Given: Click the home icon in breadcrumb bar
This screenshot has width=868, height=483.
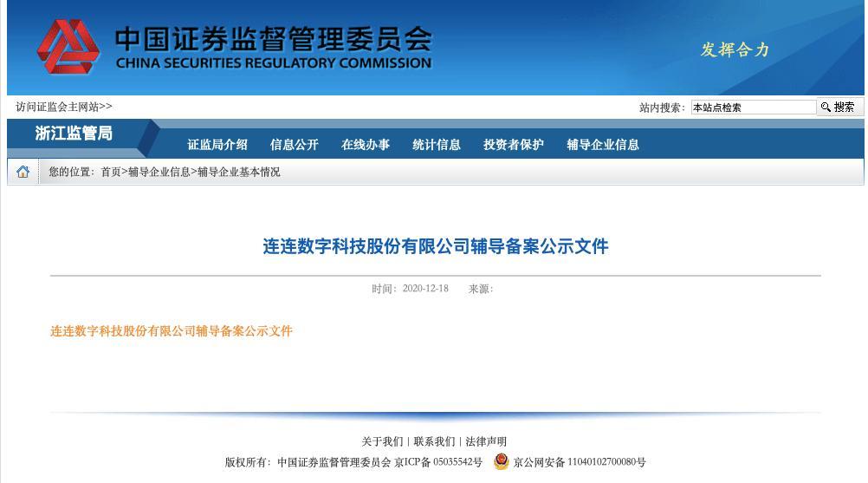Looking at the screenshot, I should click(x=23, y=172).
